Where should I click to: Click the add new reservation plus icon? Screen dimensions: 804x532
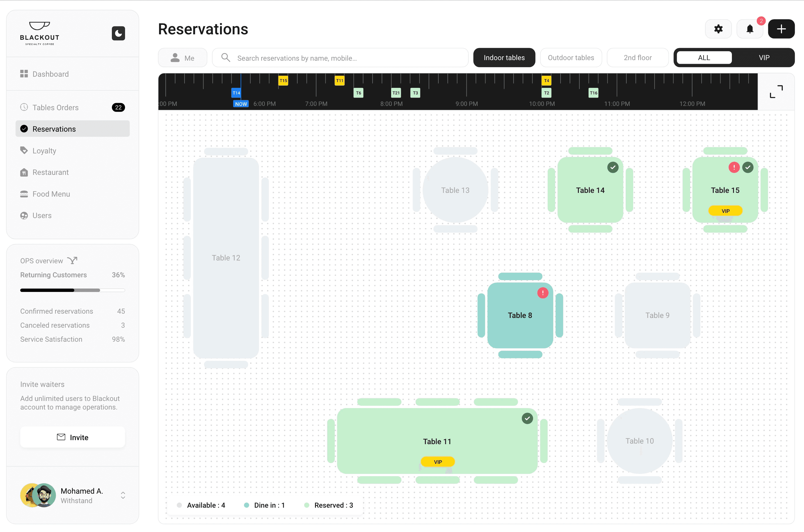tap(781, 29)
